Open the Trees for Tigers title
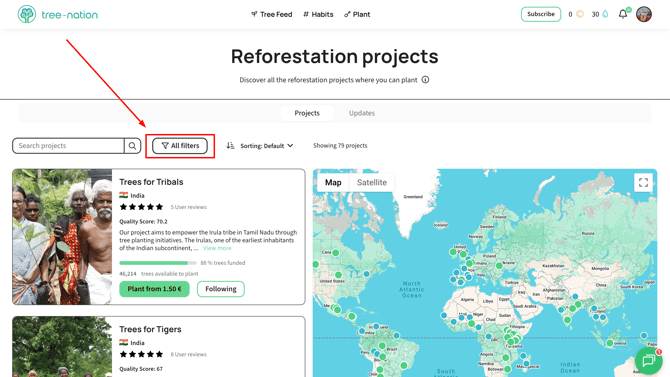Screen dimensions: 670x377 point(150,330)
